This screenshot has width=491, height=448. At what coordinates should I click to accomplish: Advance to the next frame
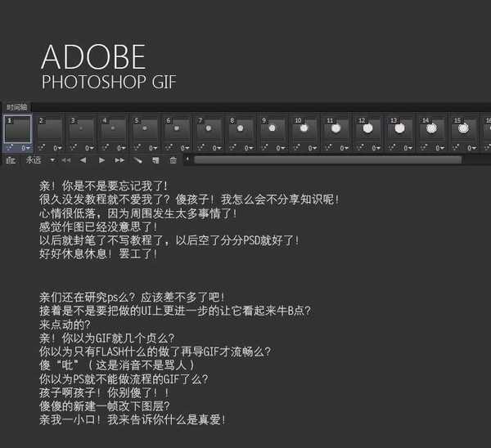click(119, 160)
